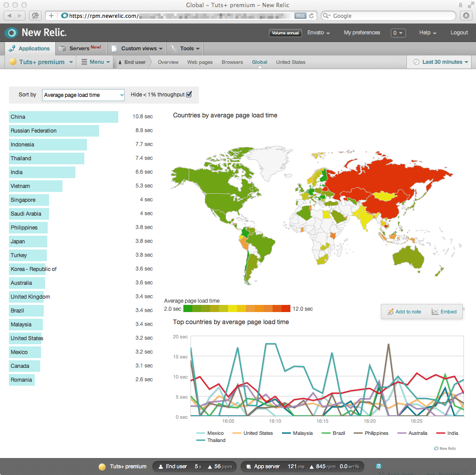Toggle Hide <1% throughput checkbox
This screenshot has height=475, width=476.
189,95
